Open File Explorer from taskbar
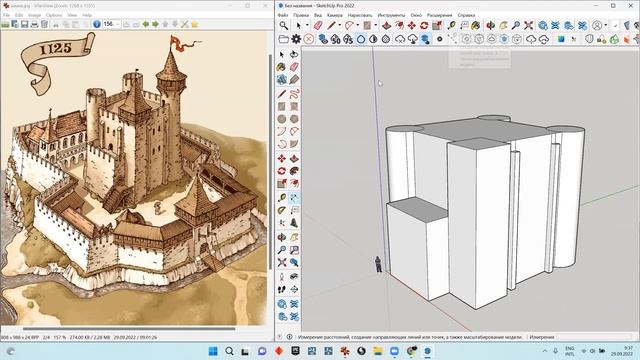 pos(378,351)
